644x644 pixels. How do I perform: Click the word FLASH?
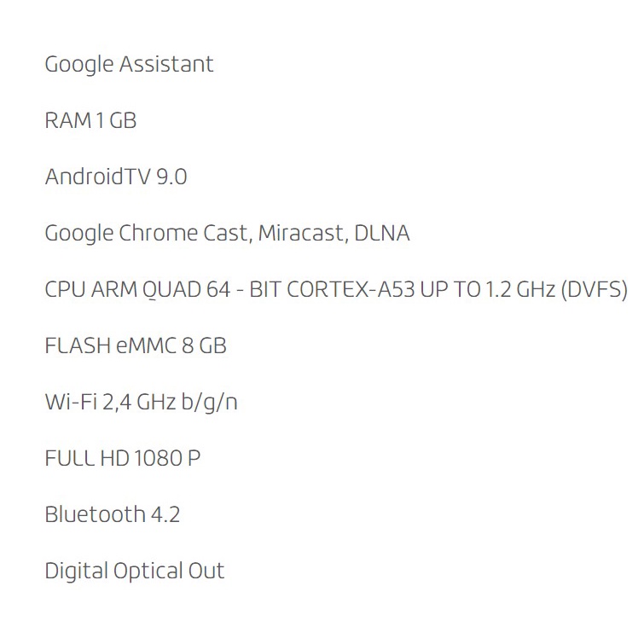(78, 346)
